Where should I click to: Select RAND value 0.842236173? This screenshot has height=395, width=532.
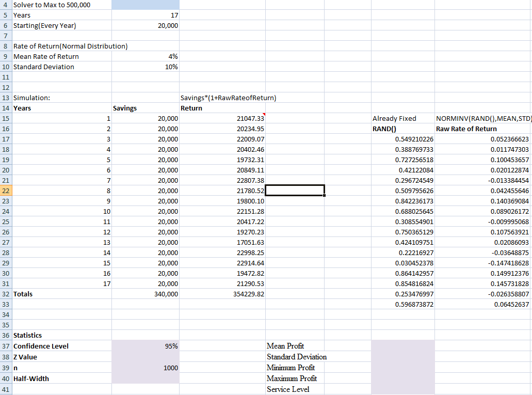point(403,201)
